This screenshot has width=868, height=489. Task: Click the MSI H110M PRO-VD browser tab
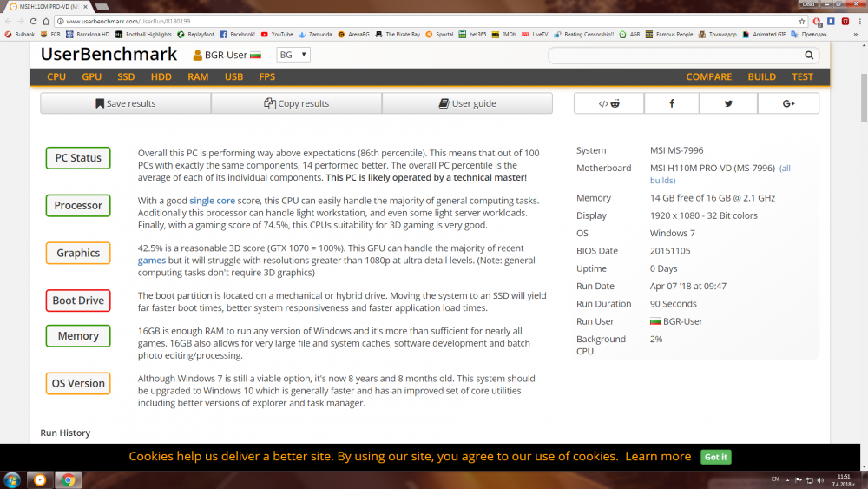coord(48,7)
